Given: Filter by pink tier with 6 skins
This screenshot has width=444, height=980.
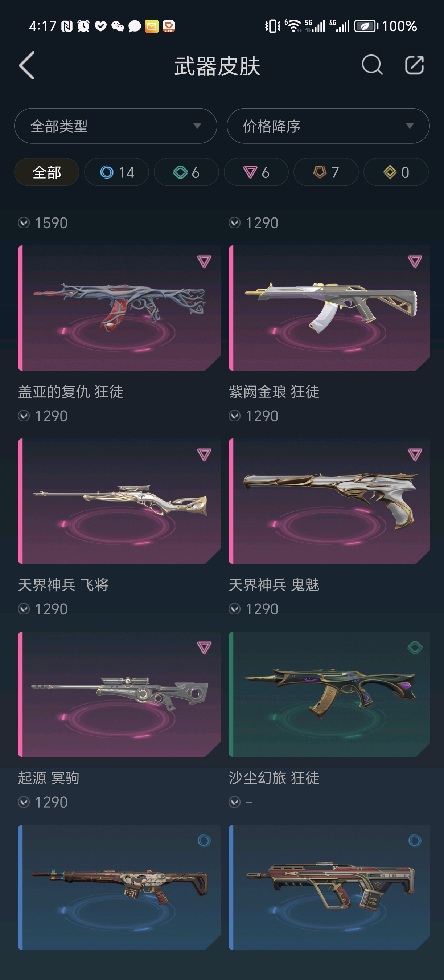Looking at the screenshot, I should pos(256,172).
